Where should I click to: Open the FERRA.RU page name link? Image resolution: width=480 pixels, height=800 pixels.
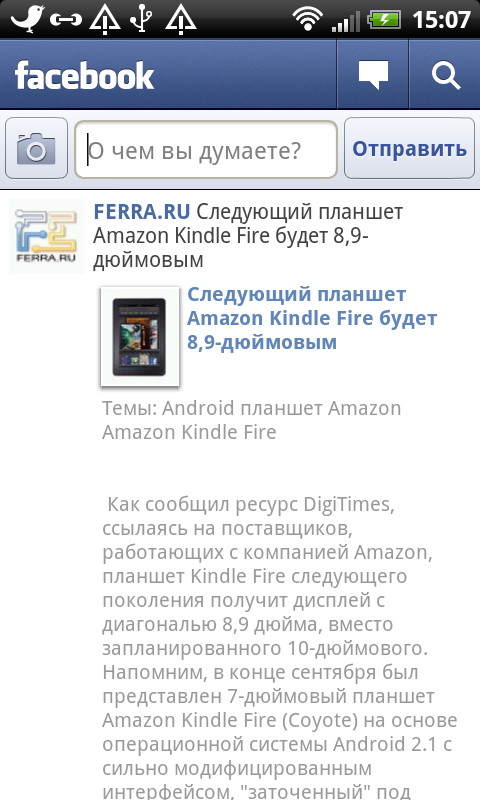click(142, 212)
